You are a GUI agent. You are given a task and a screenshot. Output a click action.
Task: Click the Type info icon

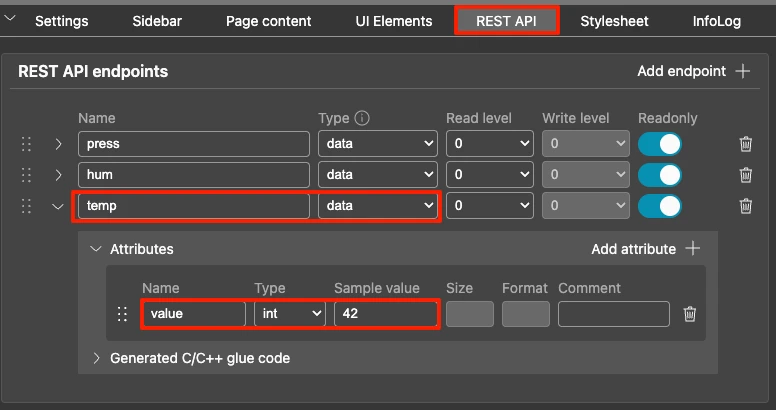point(362,118)
